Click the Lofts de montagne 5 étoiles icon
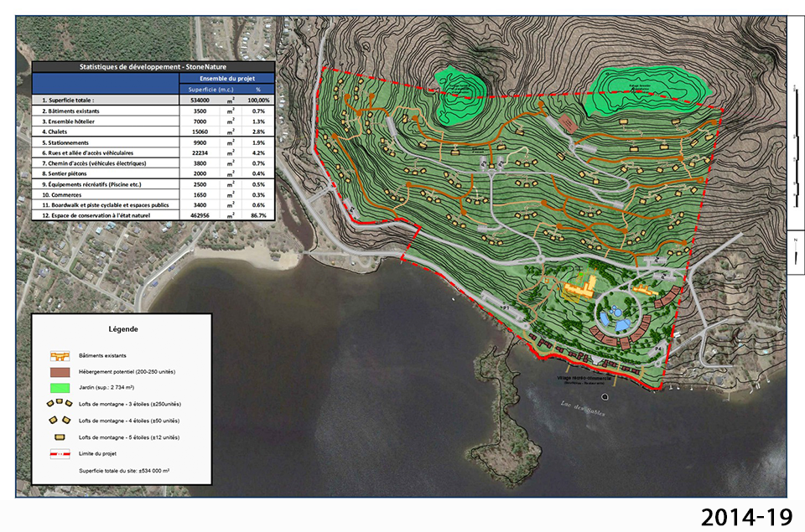Viewport: 805px width, 532px height. point(59,436)
